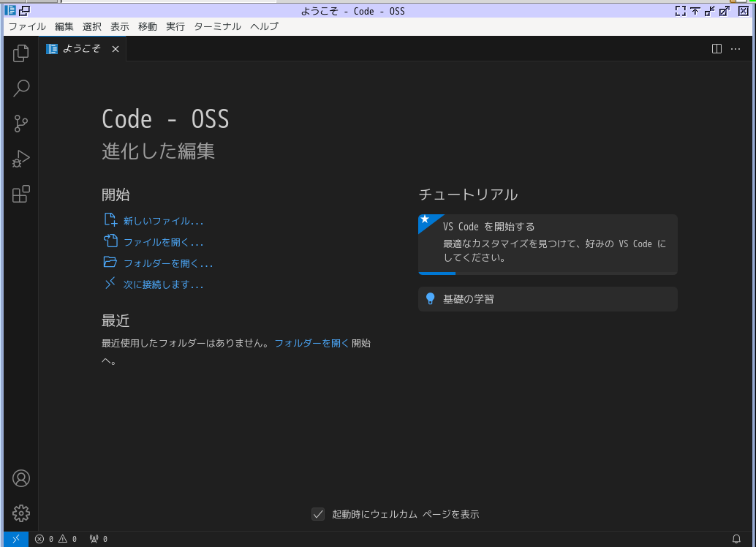Open the 表示 menu
This screenshot has height=547, width=756.
point(120,26)
